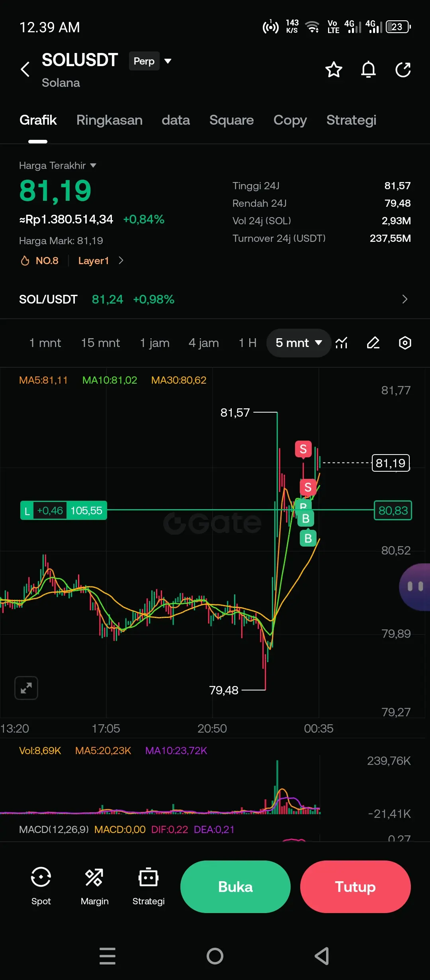This screenshot has width=430, height=980.
Task: Open the Strategi tab at top
Action: pyautogui.click(x=351, y=120)
